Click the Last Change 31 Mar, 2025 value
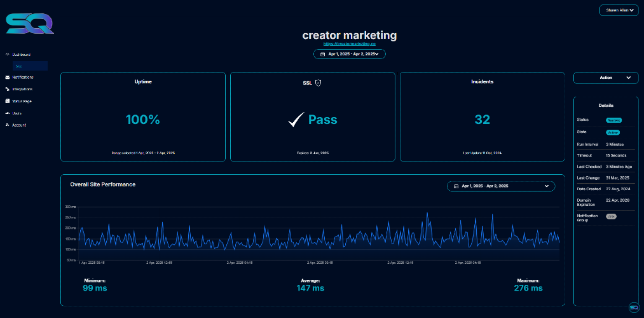Image resolution: width=644 pixels, height=318 pixels. 618,178
